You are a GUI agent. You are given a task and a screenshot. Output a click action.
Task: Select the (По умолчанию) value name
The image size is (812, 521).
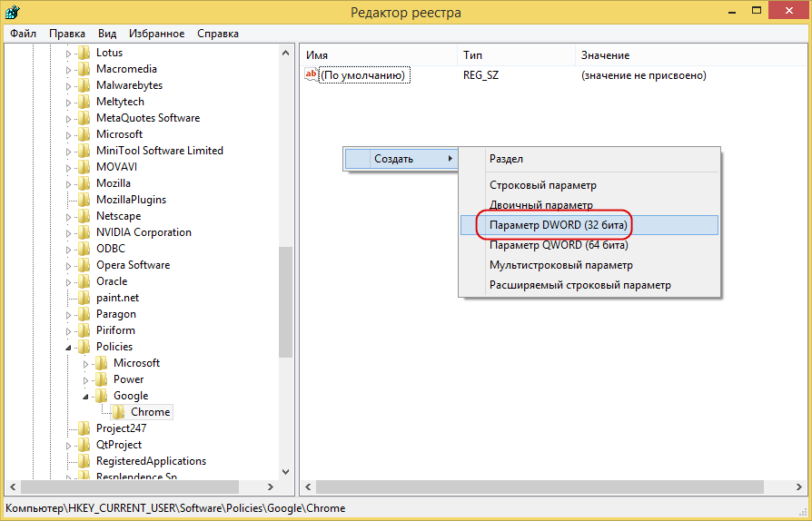click(364, 75)
